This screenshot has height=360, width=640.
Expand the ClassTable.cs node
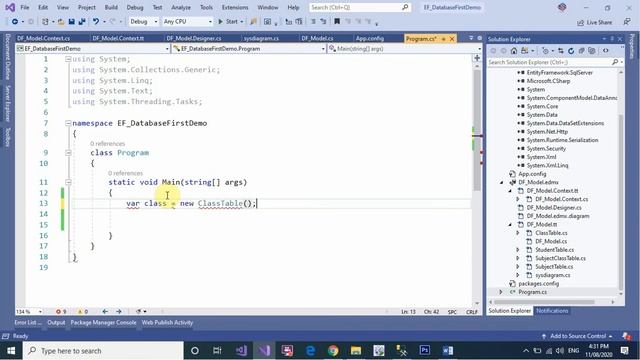518,233
